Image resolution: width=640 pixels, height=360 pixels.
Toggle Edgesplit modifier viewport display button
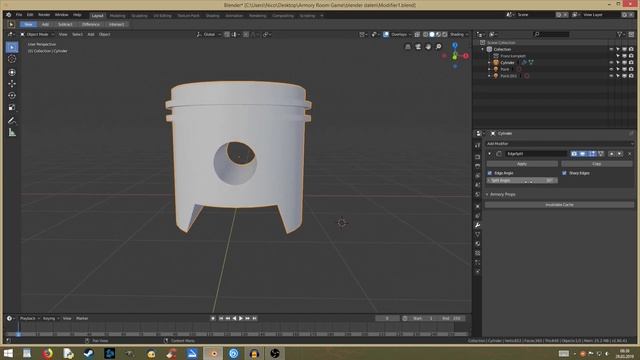[x=582, y=154]
